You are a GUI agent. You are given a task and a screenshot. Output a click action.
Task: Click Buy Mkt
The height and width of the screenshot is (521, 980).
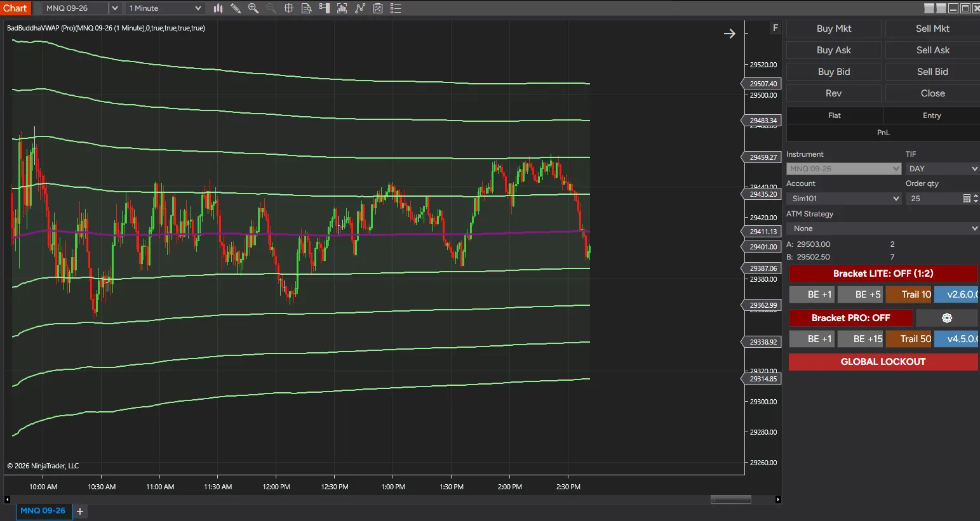(833, 29)
